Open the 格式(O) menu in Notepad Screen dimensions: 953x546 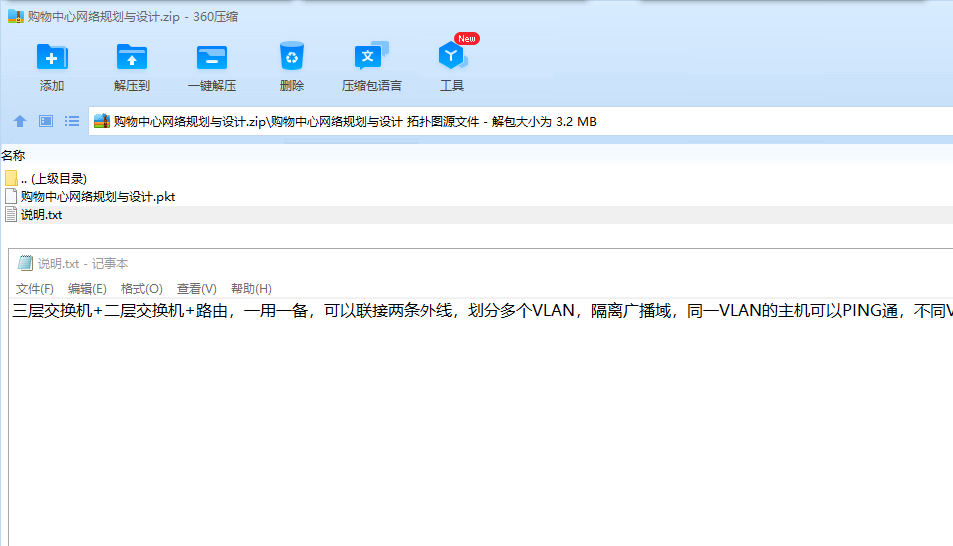tap(142, 289)
